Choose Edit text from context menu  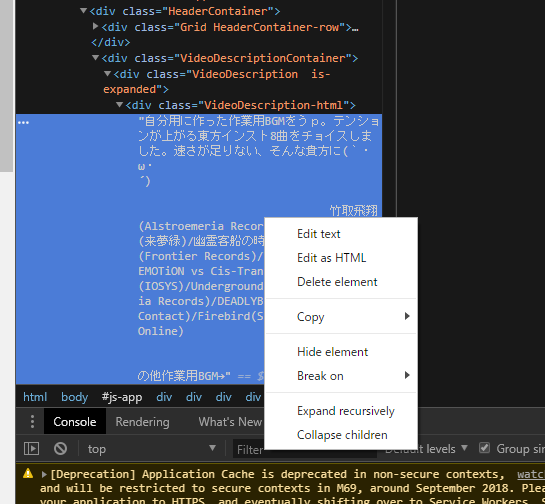(x=341, y=234)
